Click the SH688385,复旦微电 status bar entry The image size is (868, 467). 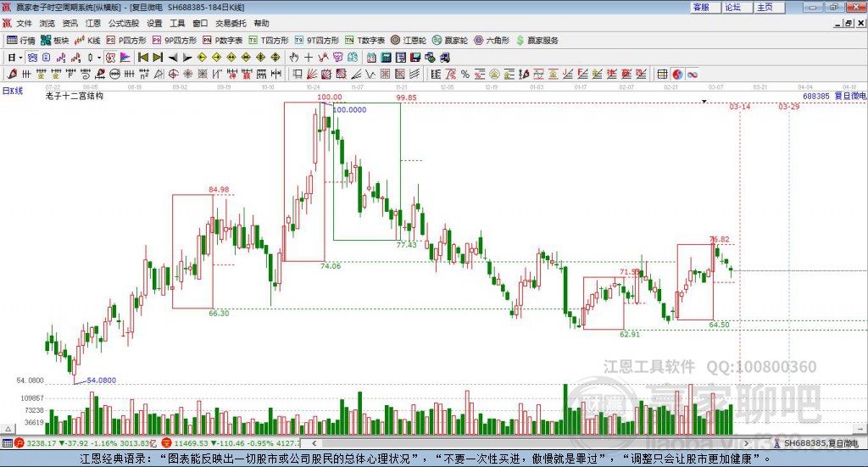[816, 443]
